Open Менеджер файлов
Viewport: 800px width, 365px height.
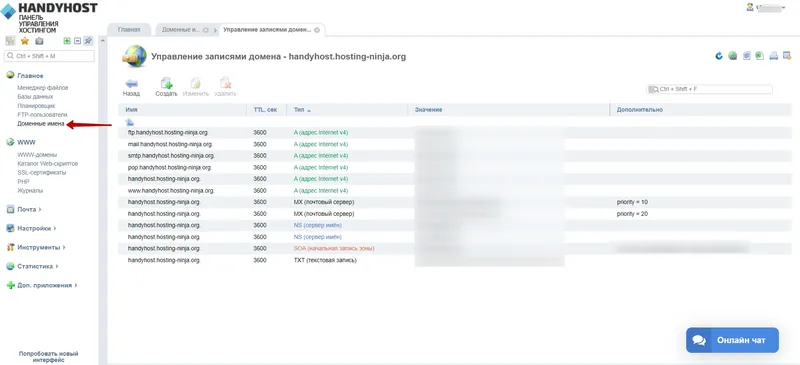coord(43,88)
